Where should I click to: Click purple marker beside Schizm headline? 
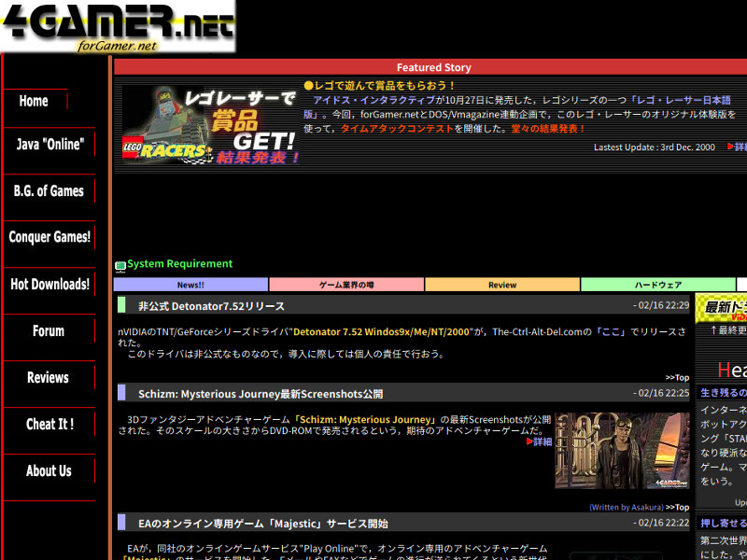(x=121, y=392)
